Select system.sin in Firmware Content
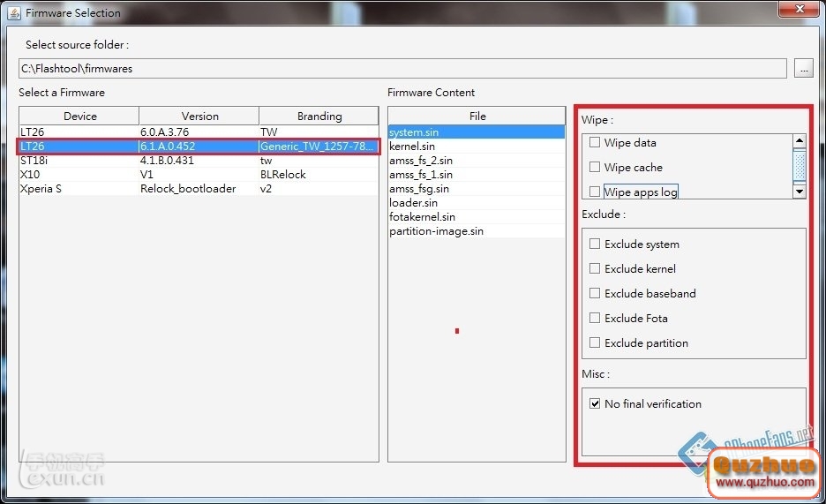 (x=477, y=132)
